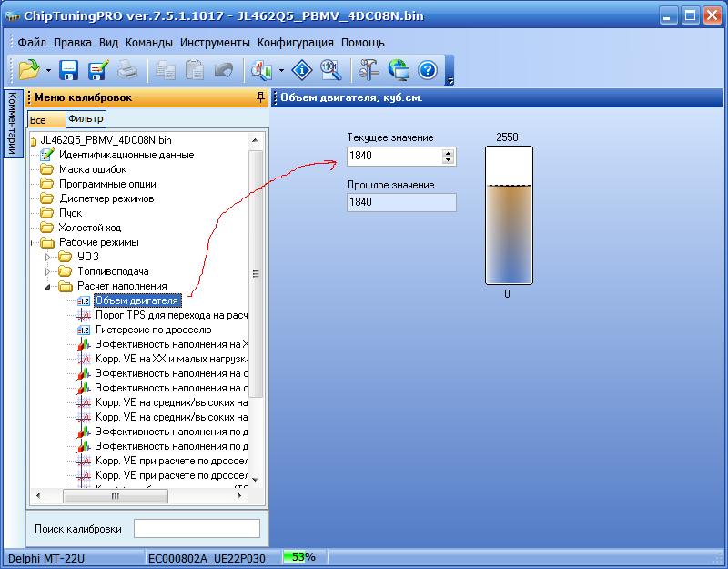Open the blue info diamond icon
The height and width of the screenshot is (569, 728).
pyautogui.click(x=302, y=70)
